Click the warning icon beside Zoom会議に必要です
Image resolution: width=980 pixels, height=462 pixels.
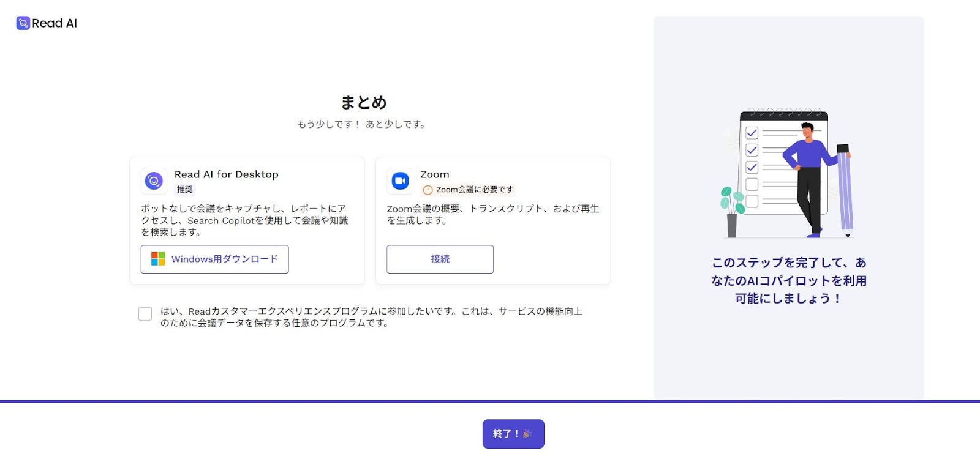[428, 190]
